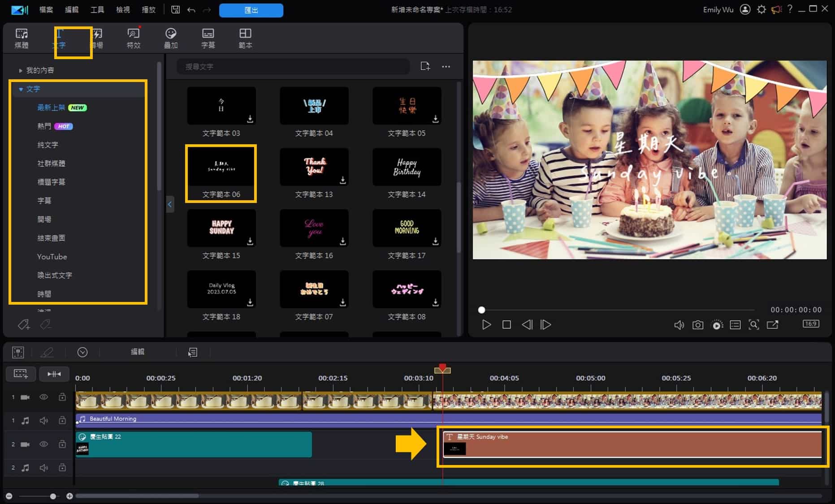Click the timeline zoom slider handle
835x504 pixels.
point(53,496)
